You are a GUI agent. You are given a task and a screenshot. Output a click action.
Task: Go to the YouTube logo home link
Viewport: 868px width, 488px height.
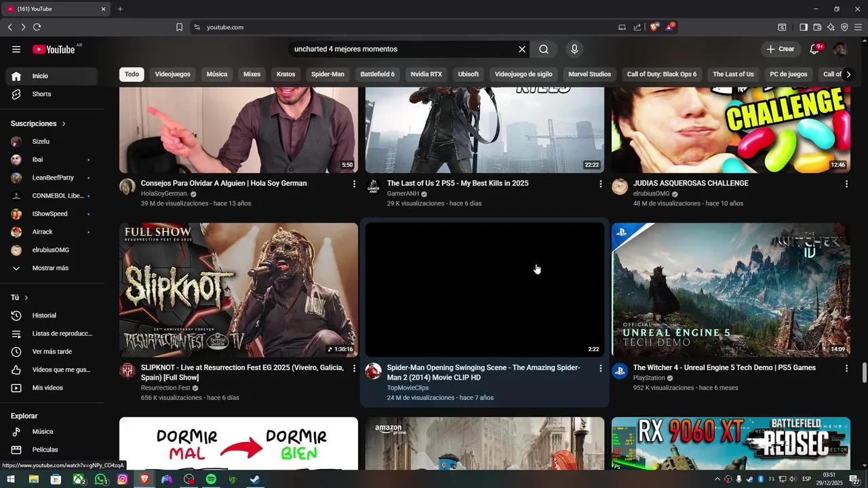[54, 49]
